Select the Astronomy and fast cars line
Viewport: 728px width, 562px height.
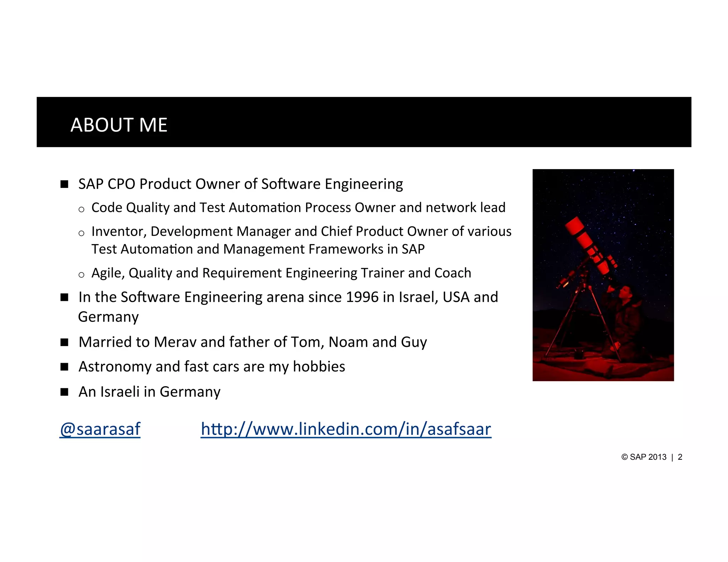[x=212, y=367]
